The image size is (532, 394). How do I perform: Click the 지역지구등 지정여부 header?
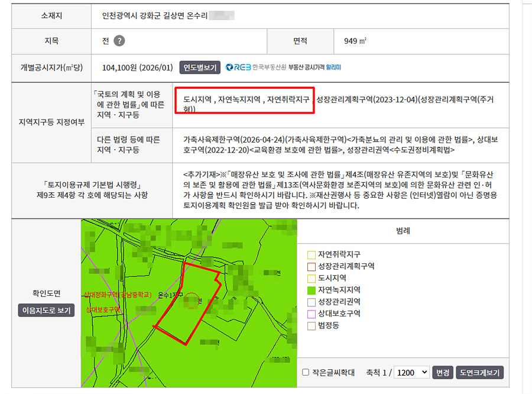51,122
